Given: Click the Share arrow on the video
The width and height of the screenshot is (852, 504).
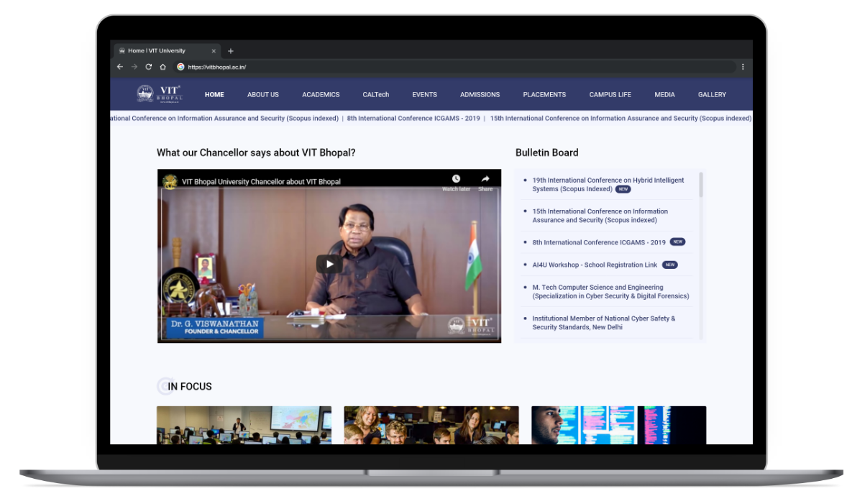Looking at the screenshot, I should 485,179.
